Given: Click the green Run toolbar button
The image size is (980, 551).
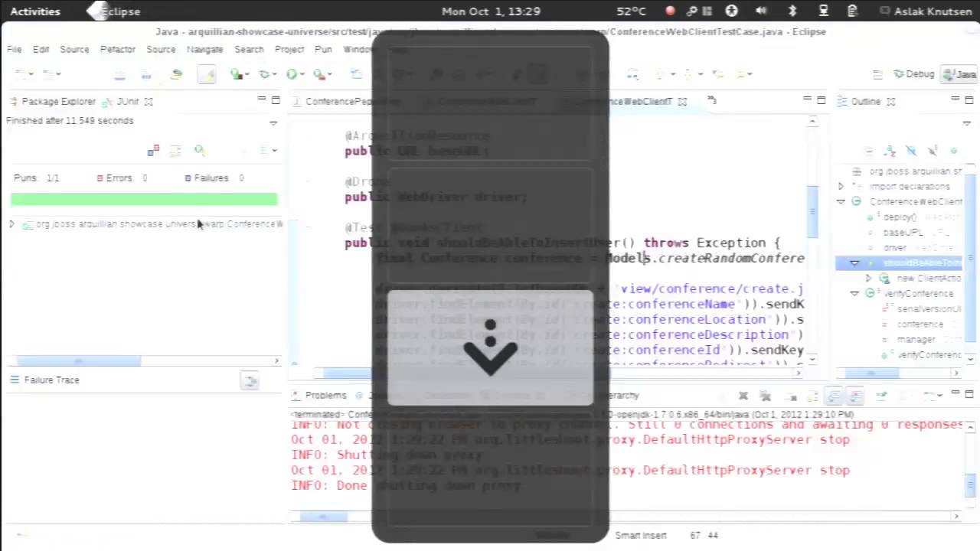Looking at the screenshot, I should click(x=291, y=74).
